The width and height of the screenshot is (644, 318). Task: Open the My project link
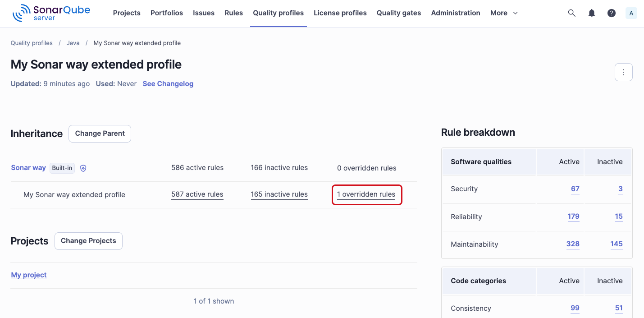coord(29,275)
